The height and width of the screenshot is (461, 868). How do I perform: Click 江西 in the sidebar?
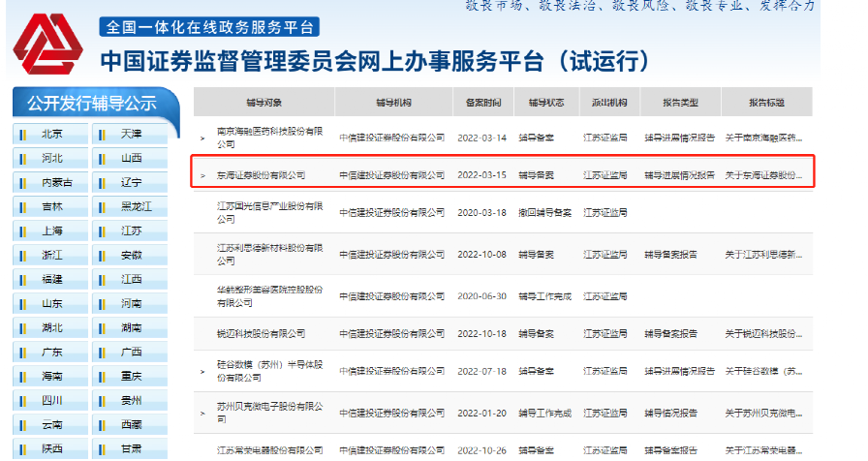pos(130,280)
